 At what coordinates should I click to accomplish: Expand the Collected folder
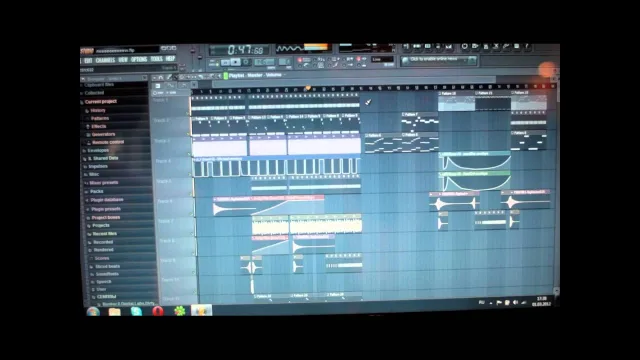coord(93,93)
